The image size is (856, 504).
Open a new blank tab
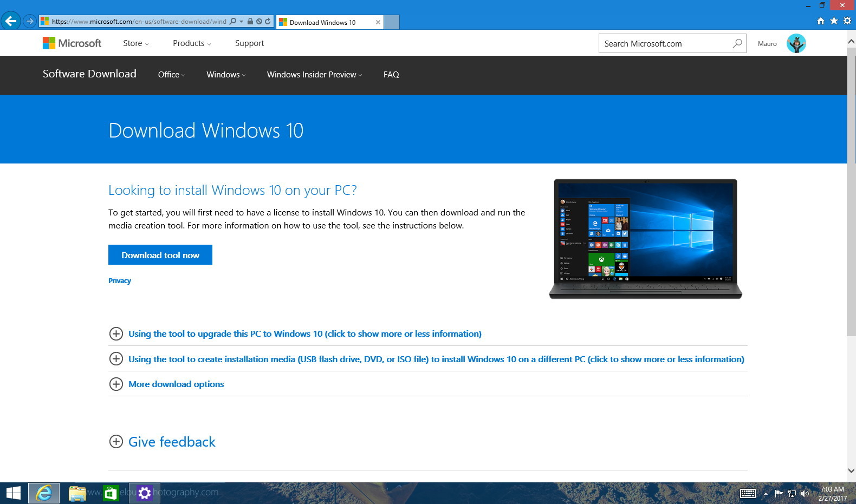[392, 22]
